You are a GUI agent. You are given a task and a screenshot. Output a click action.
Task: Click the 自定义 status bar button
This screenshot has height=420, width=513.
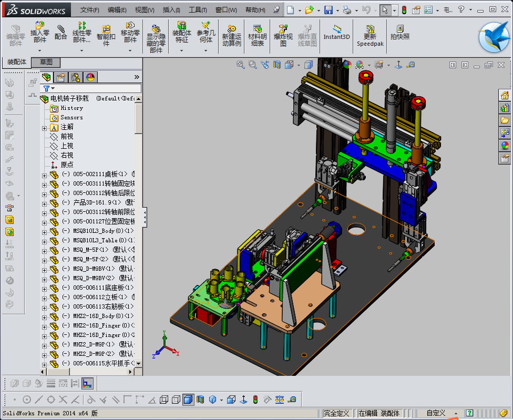pos(436,413)
